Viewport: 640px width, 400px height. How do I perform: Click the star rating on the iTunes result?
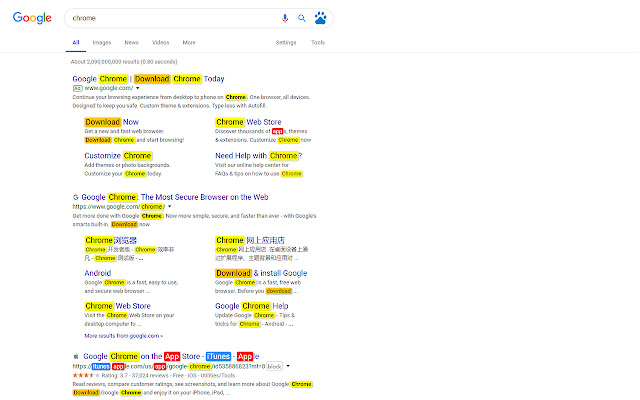86,376
